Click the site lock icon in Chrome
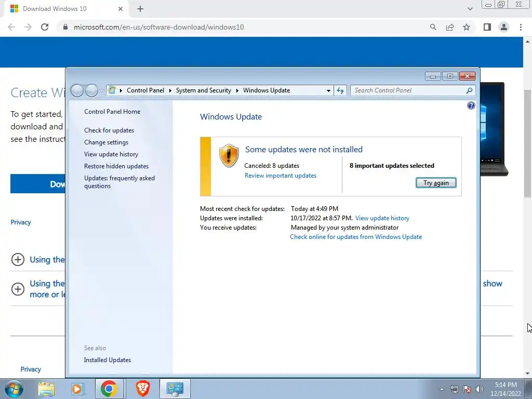This screenshot has width=532, height=399. tap(65, 27)
